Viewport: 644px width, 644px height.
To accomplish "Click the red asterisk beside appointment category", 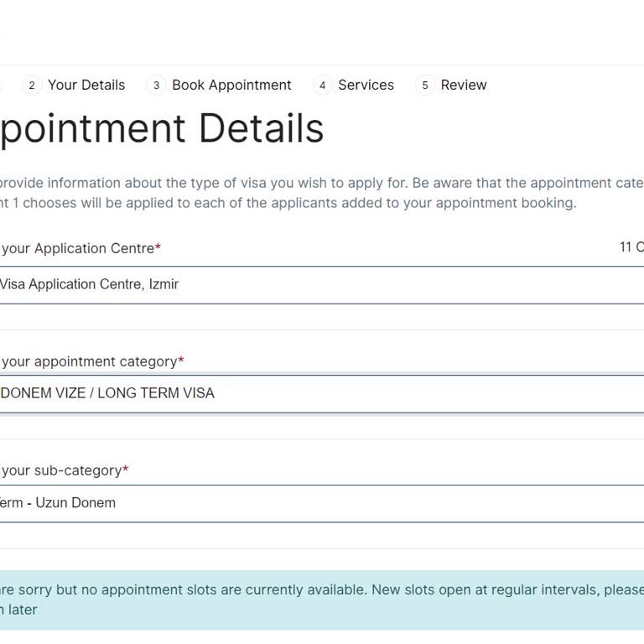I will click(x=181, y=361).
